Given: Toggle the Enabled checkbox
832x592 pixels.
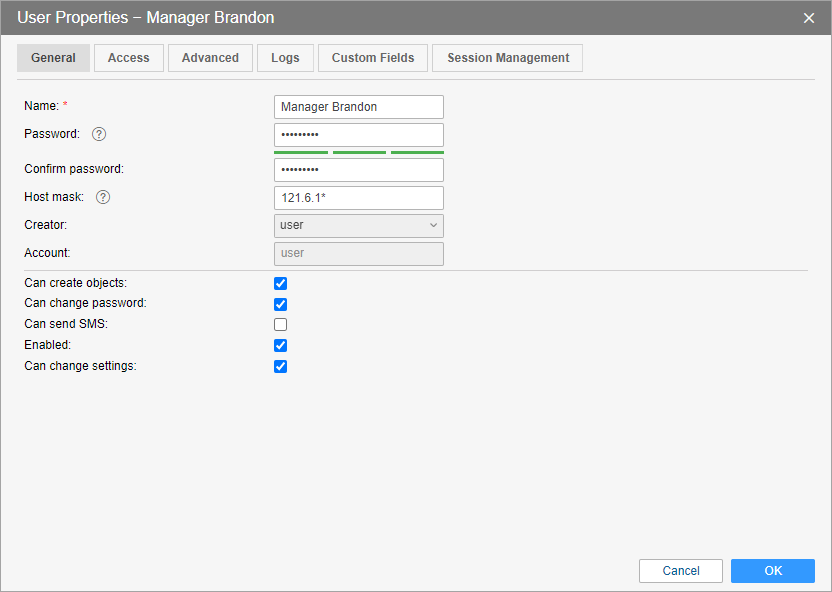Looking at the screenshot, I should (281, 346).
